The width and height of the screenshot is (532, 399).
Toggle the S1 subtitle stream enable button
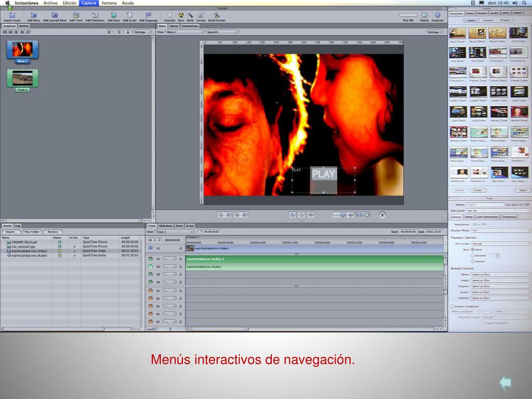click(x=151, y=291)
